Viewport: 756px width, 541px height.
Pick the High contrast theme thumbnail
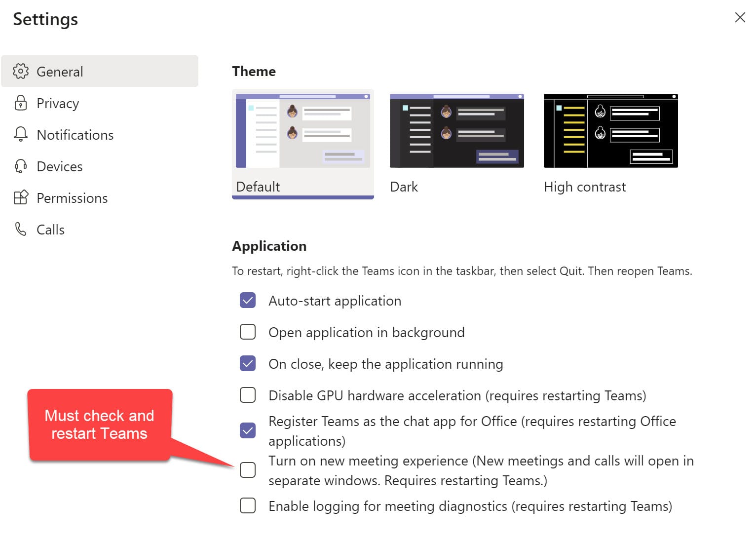(x=610, y=131)
